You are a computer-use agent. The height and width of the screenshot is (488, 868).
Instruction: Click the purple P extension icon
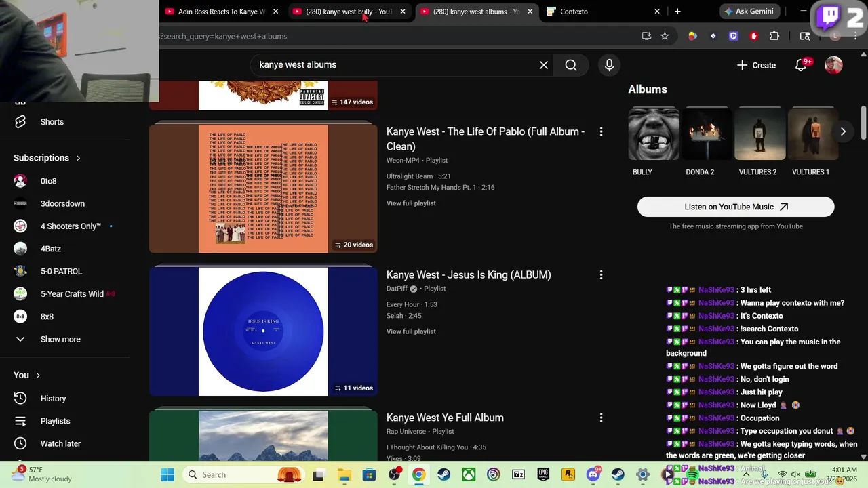[733, 36]
